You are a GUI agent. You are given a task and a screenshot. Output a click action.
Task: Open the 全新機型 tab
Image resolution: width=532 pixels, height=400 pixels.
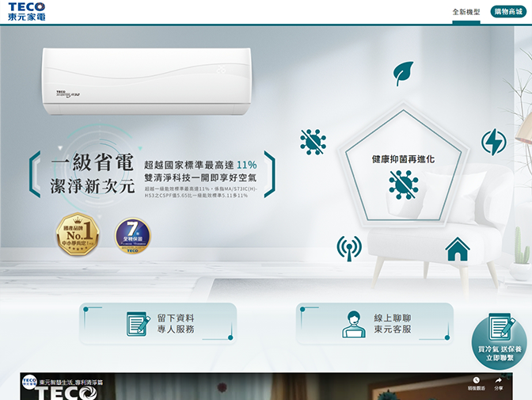(x=466, y=12)
